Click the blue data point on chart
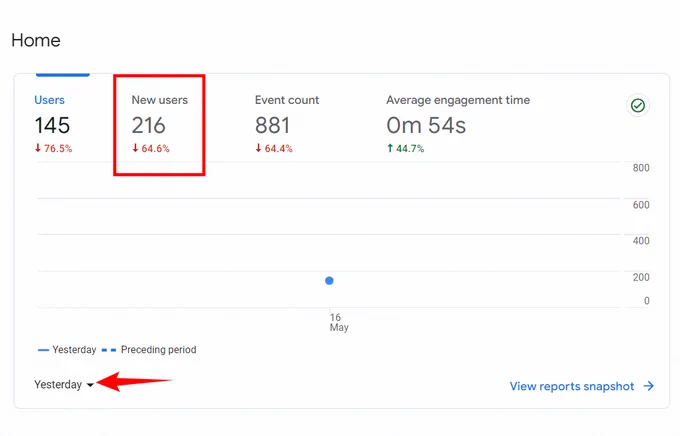Viewport: 680px width, 436px height. (329, 281)
